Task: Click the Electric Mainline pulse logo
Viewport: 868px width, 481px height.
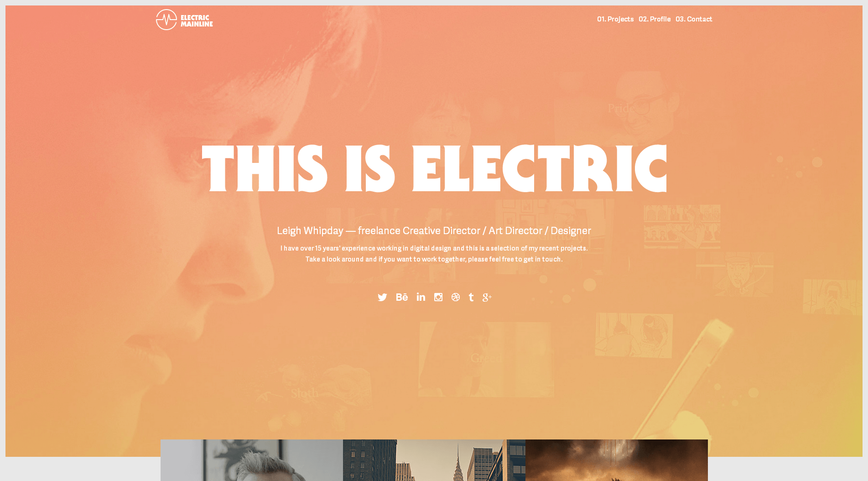Action: click(x=166, y=20)
